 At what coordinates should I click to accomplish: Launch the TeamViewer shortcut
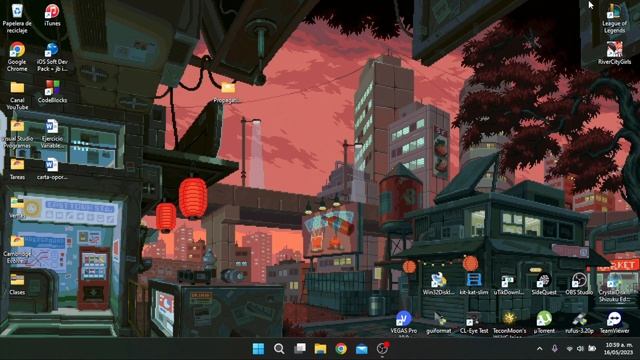click(x=614, y=322)
